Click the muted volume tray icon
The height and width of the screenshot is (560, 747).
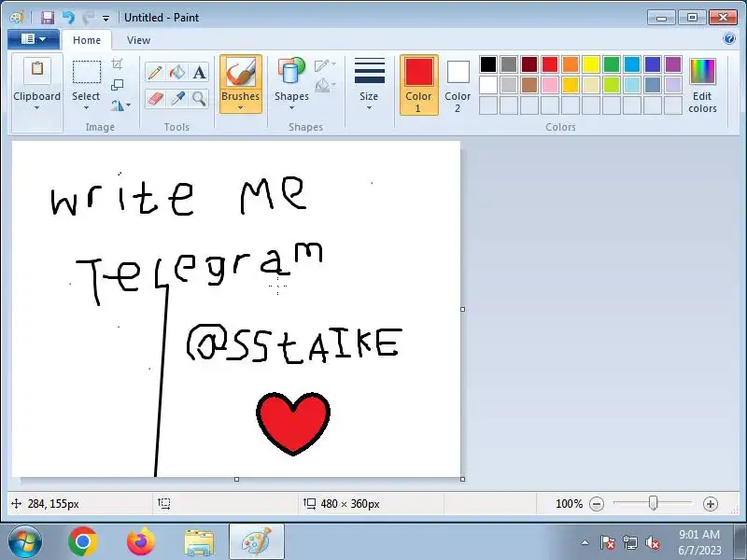tap(652, 542)
